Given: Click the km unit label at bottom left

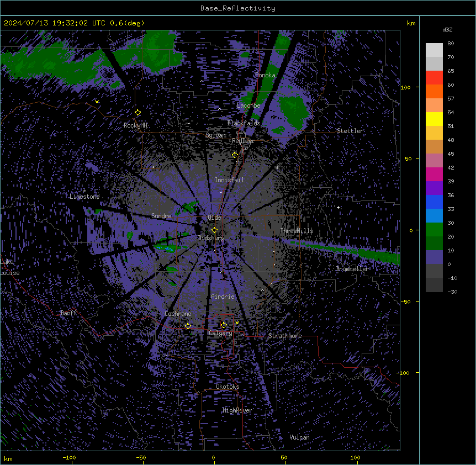Looking at the screenshot, I should (8, 459).
